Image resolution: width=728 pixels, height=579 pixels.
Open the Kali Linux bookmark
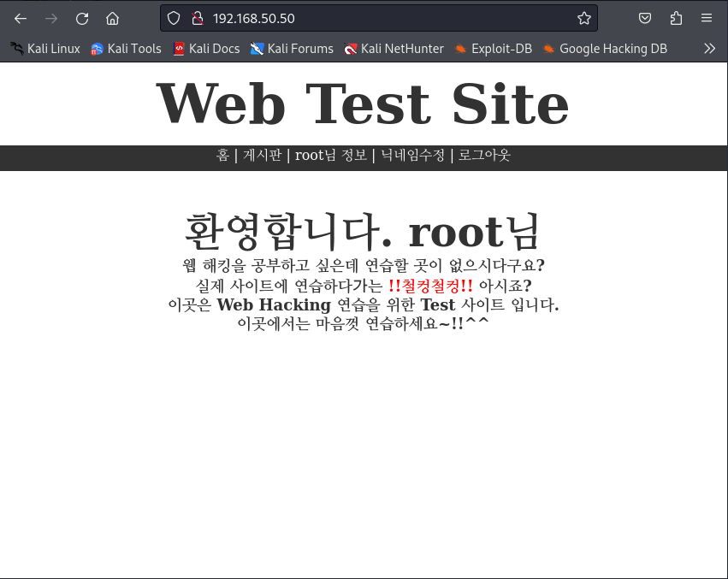pos(45,48)
